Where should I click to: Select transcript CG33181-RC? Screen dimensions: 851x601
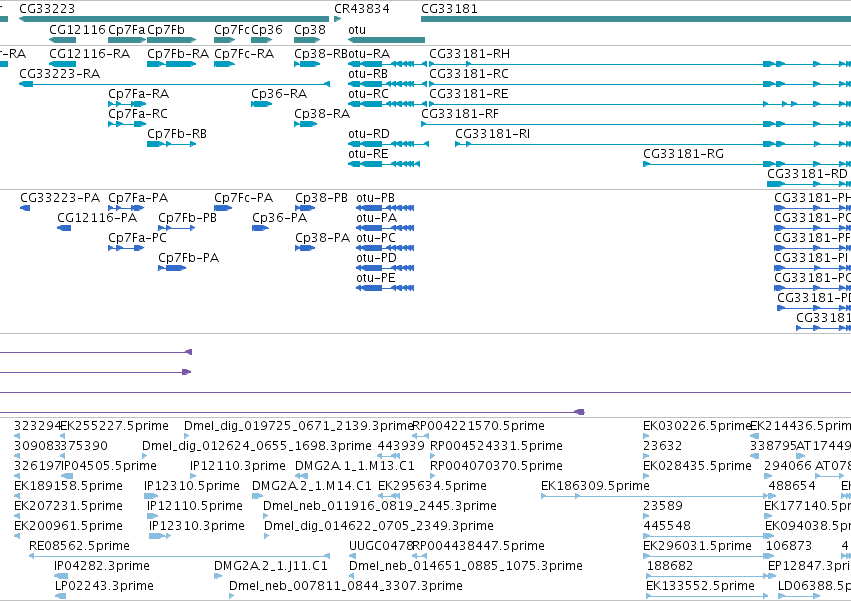(x=640, y=84)
